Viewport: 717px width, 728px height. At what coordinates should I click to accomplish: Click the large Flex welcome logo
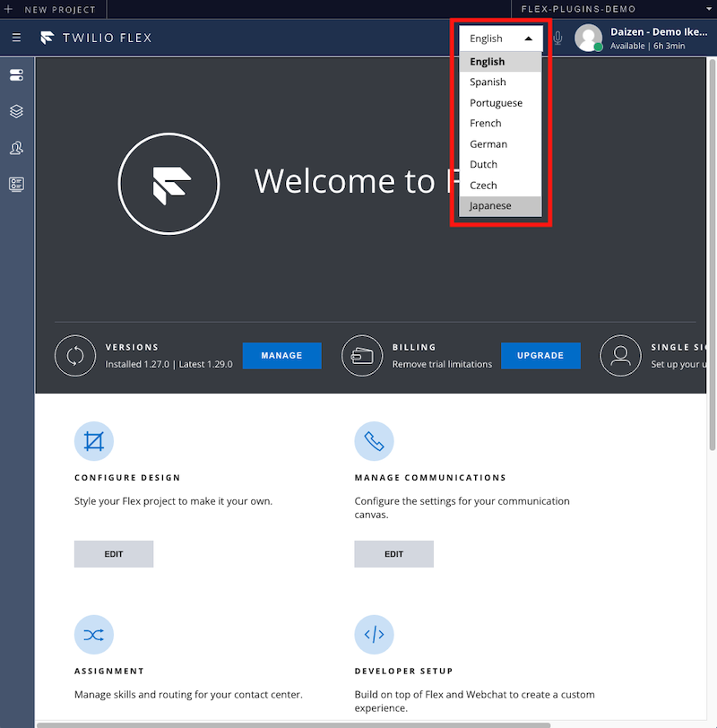(168, 184)
